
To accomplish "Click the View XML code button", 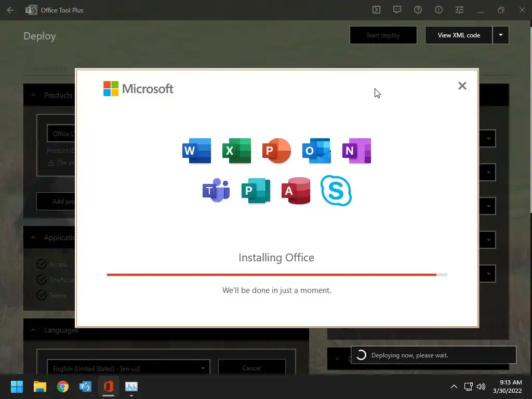I will pos(459,35).
